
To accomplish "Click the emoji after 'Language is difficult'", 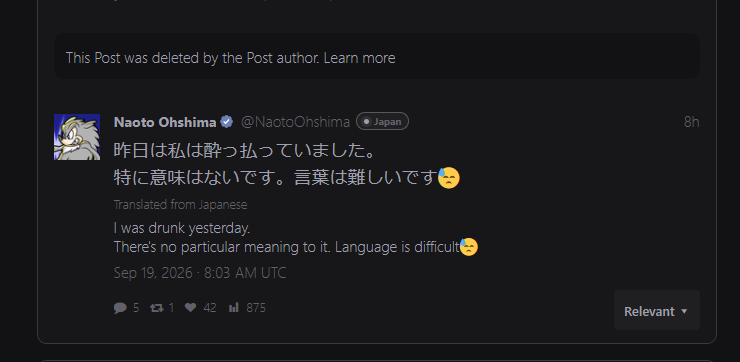I will click(x=469, y=247).
